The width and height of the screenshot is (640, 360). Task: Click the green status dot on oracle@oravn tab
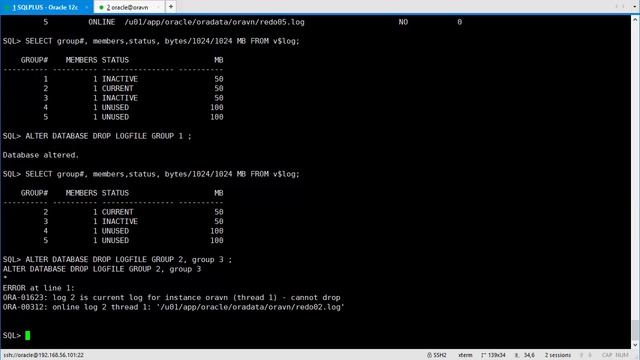101,7
